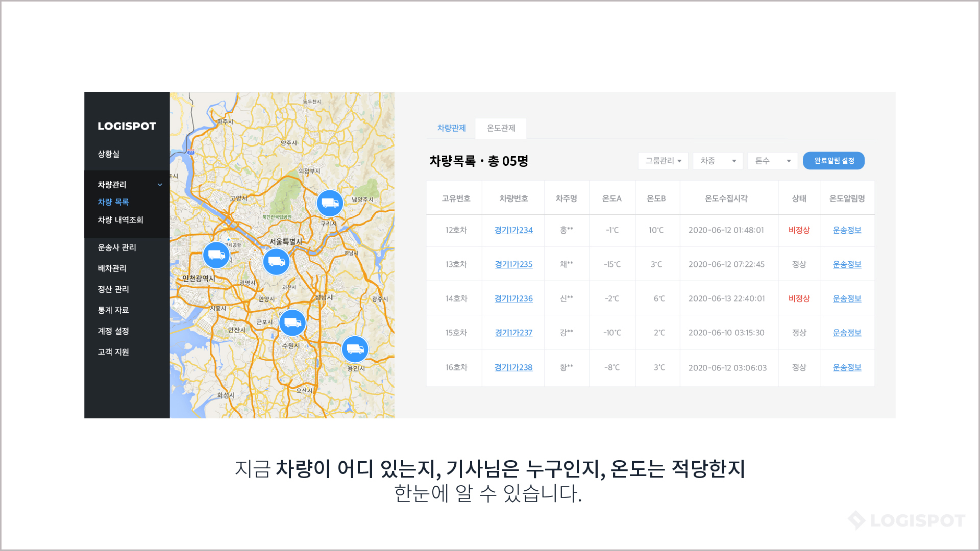Open the 차종 dropdown
Screen dimensions: 980x551
718,161
